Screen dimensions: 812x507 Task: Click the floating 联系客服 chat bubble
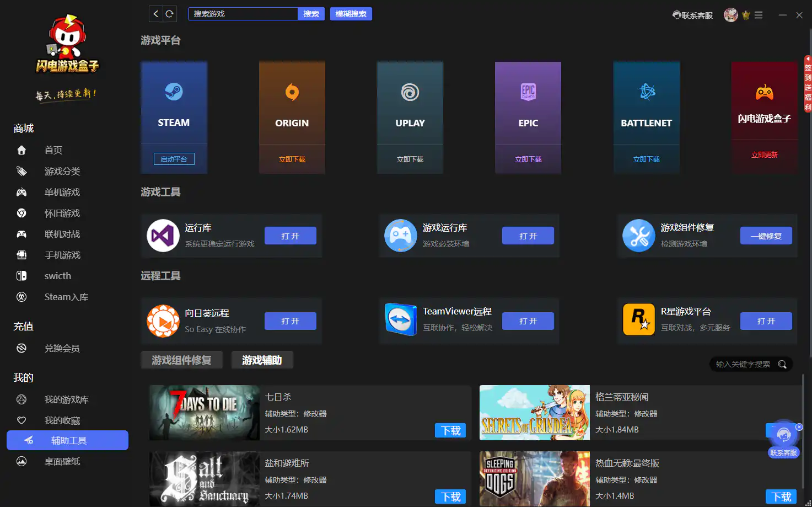point(783,440)
